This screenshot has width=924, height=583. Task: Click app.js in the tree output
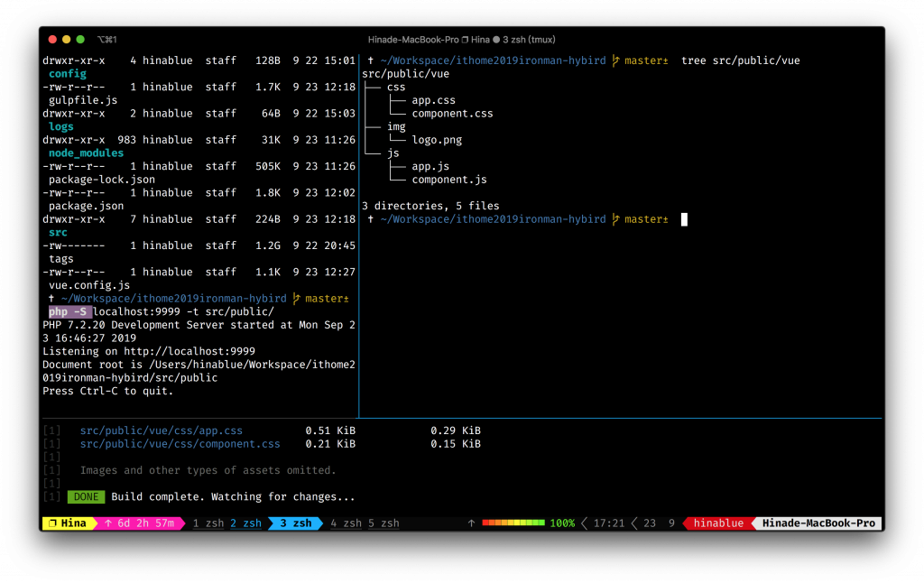coord(430,167)
